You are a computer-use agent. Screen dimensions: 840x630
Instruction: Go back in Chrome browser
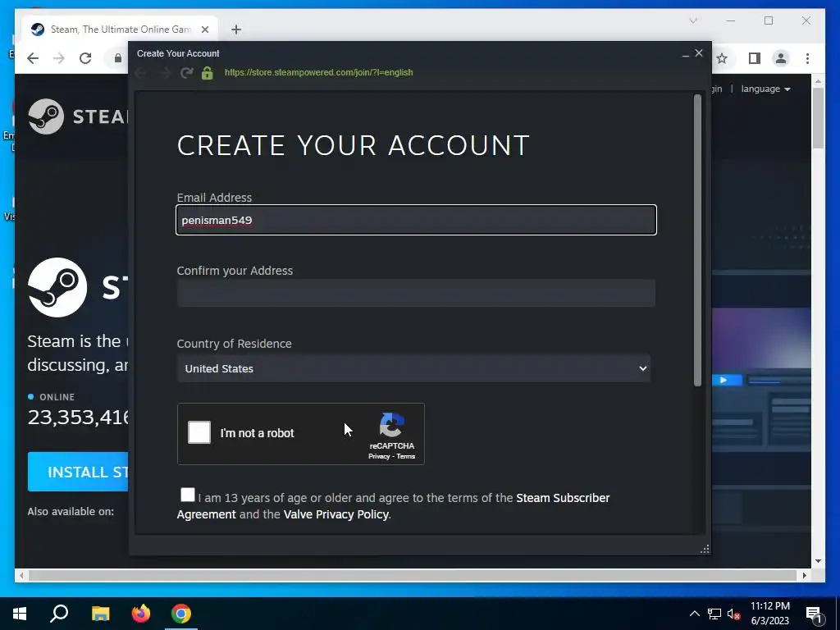point(33,58)
